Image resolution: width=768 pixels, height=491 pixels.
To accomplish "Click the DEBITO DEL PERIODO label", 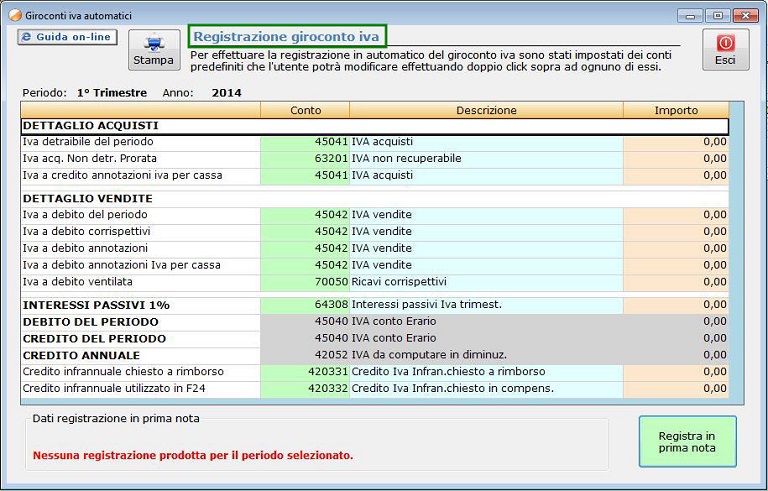I will pyautogui.click(x=91, y=322).
